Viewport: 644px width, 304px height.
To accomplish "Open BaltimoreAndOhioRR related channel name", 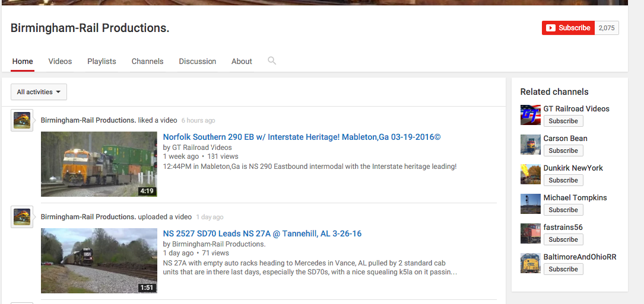I will 580,257.
